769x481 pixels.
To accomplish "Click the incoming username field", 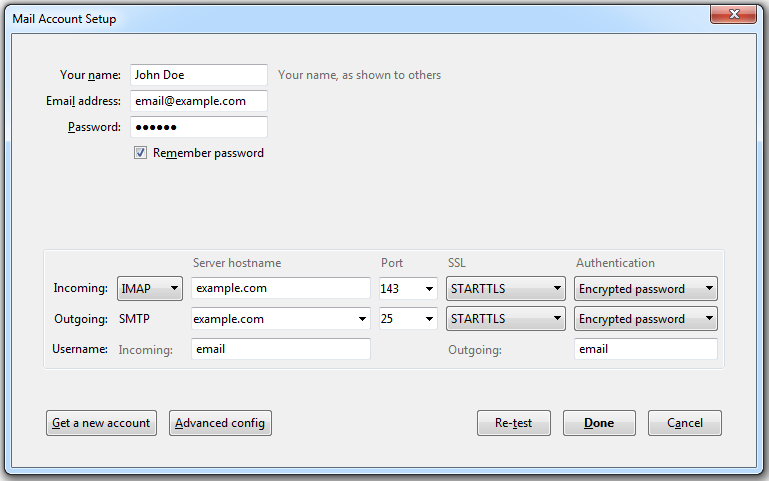I will click(x=280, y=349).
